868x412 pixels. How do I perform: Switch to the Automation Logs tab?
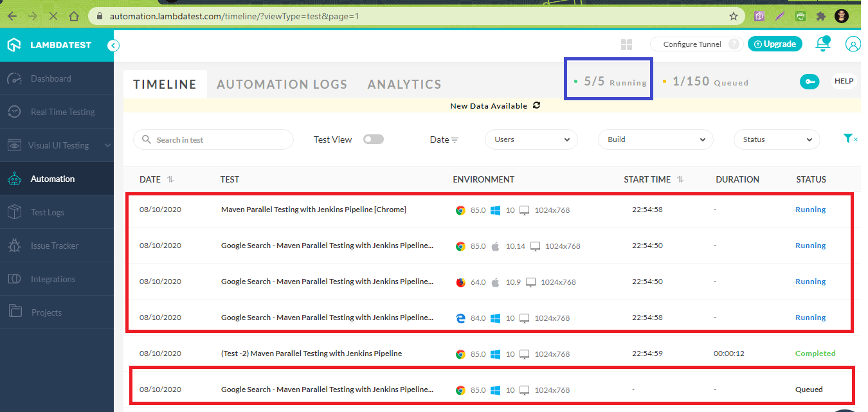click(282, 84)
